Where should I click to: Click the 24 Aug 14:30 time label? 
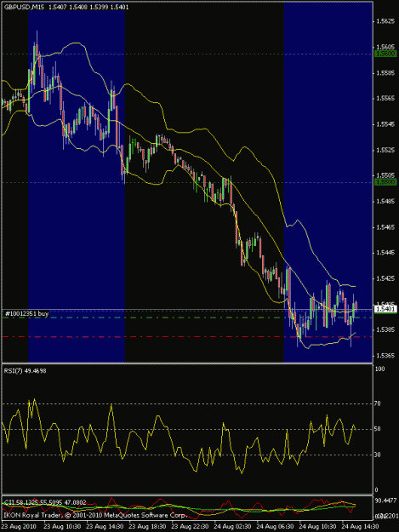(360, 526)
